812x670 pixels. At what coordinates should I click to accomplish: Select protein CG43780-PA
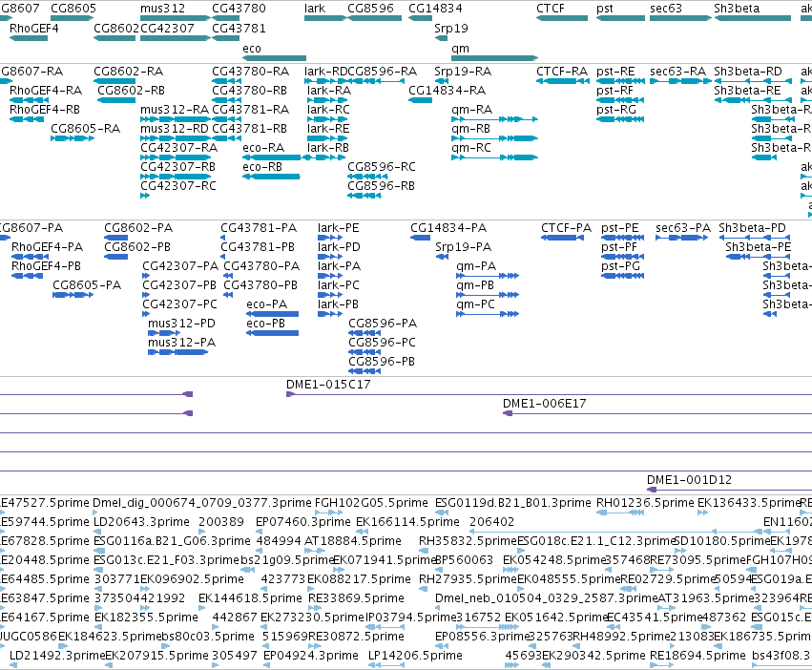(261, 266)
